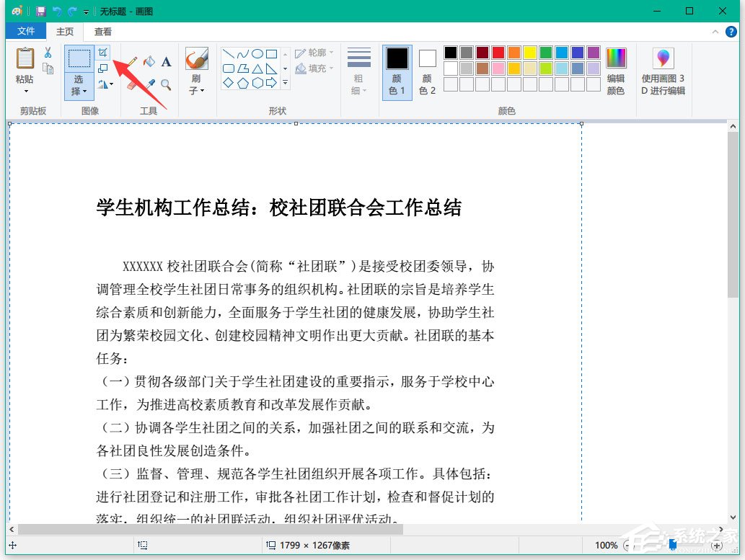Select the Oval shape
The width and height of the screenshot is (745, 560).
tap(257, 55)
